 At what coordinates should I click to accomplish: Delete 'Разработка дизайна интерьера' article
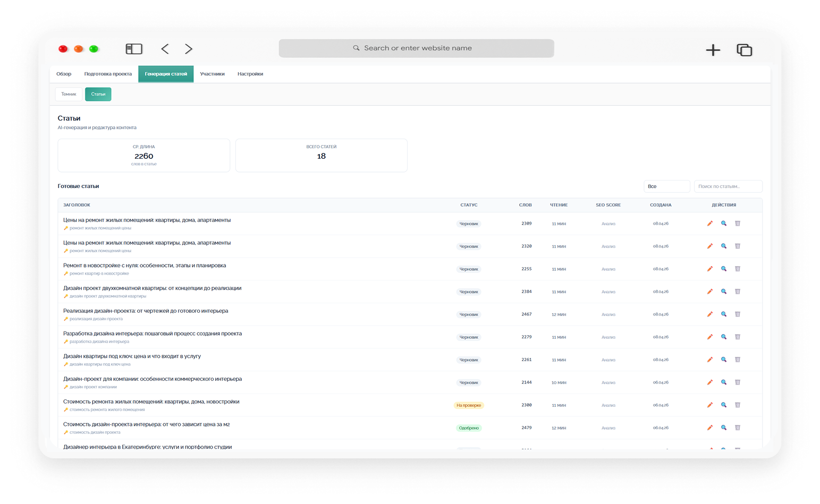point(738,337)
